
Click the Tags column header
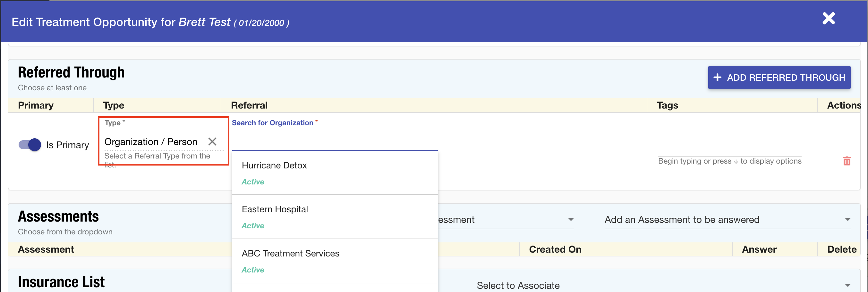click(667, 105)
